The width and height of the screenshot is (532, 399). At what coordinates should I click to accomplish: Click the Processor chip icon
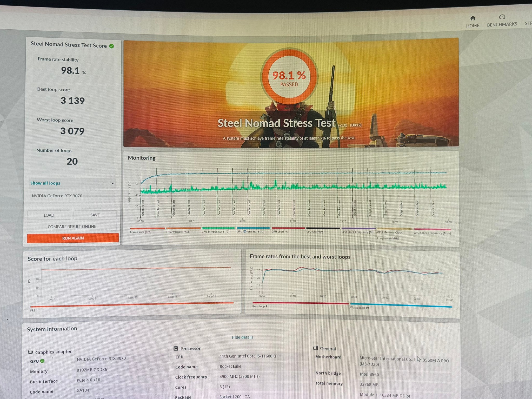[176, 348]
